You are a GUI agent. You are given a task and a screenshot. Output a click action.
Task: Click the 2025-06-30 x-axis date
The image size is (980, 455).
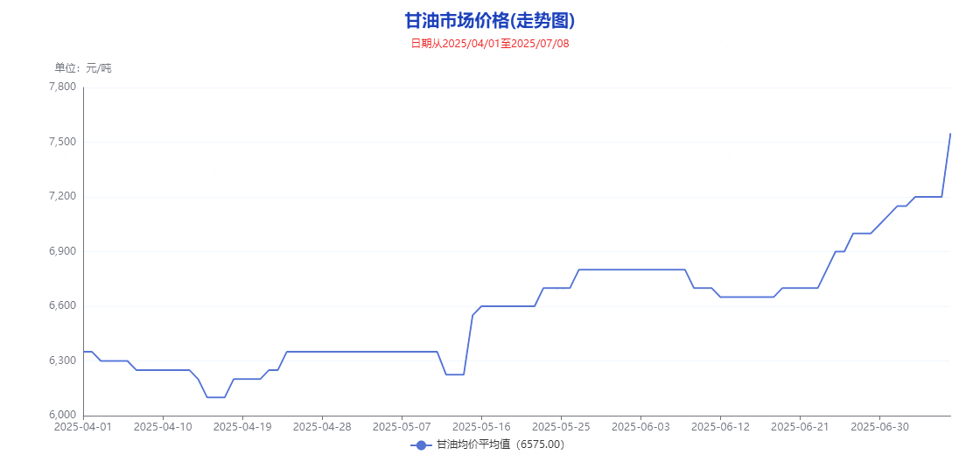[879, 427]
